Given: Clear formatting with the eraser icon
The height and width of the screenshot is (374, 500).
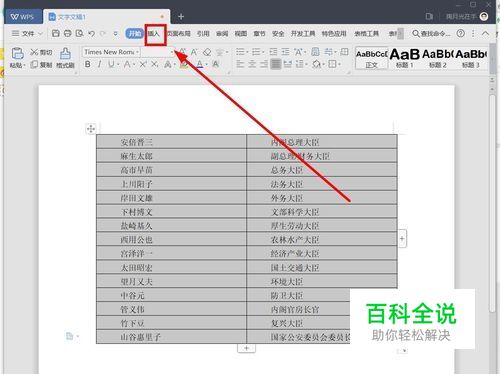Looking at the screenshot, I should (x=207, y=52).
